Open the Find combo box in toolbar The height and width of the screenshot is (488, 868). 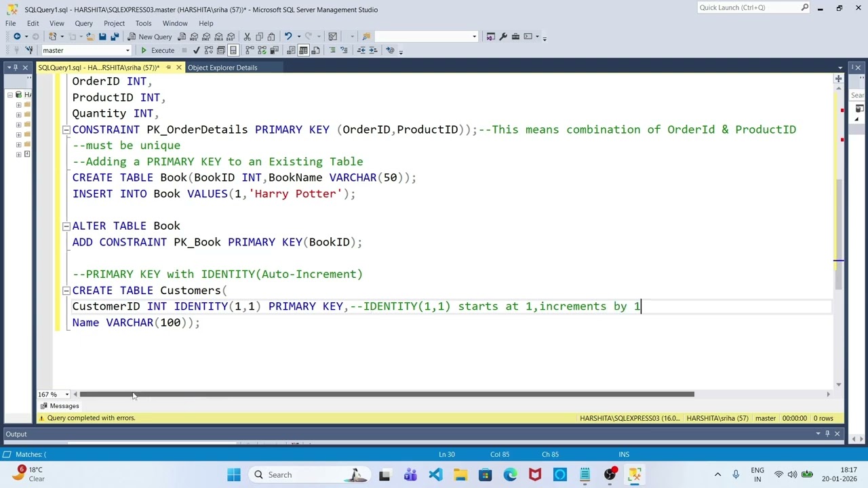pos(426,37)
